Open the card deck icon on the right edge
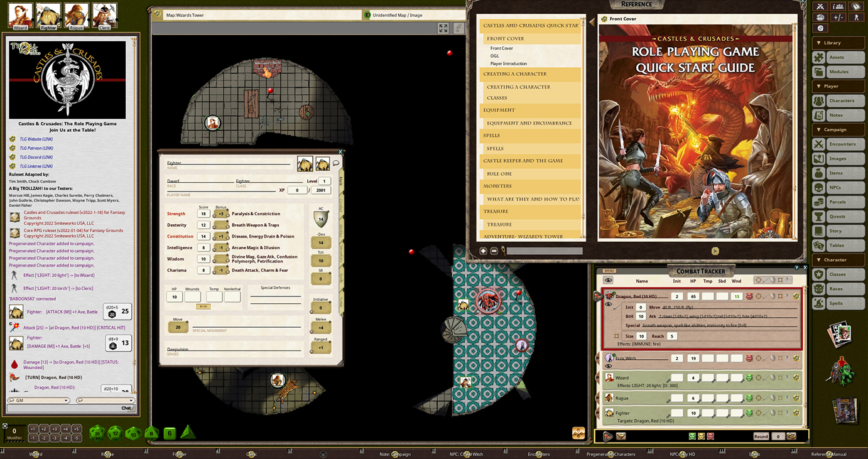The width and height of the screenshot is (868, 459). [x=840, y=334]
